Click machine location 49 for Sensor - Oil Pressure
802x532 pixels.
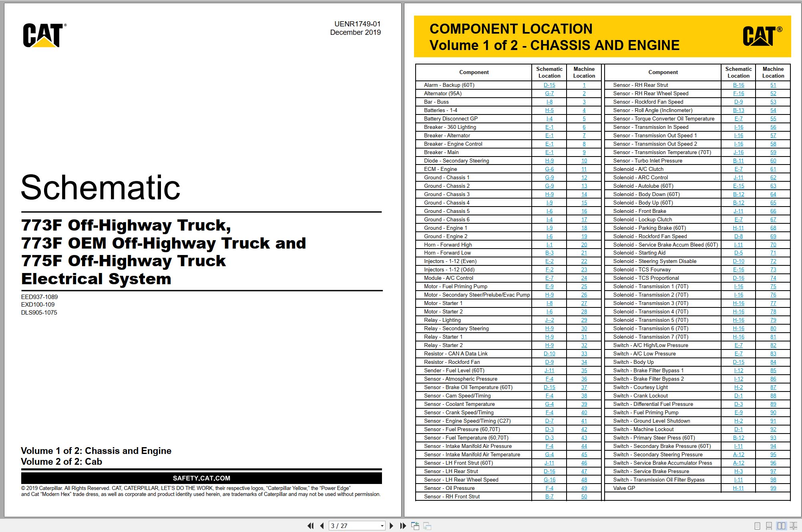coord(584,488)
